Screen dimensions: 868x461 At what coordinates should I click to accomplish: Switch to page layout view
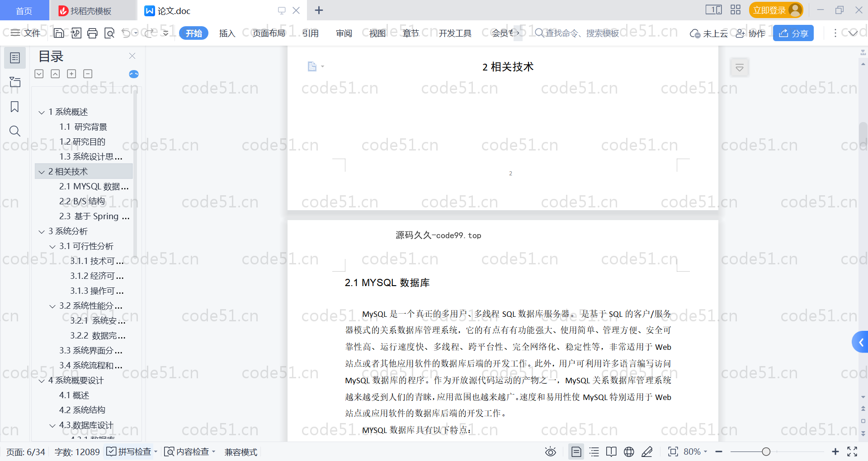(576, 452)
